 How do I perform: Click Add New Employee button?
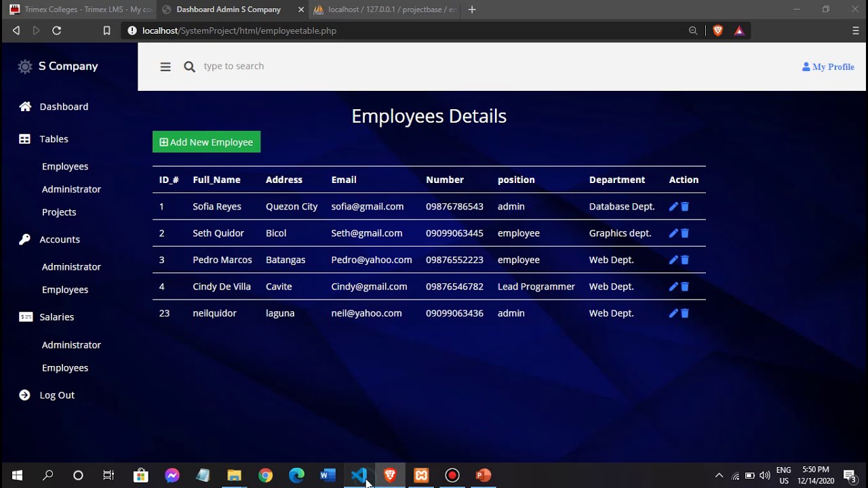206,142
